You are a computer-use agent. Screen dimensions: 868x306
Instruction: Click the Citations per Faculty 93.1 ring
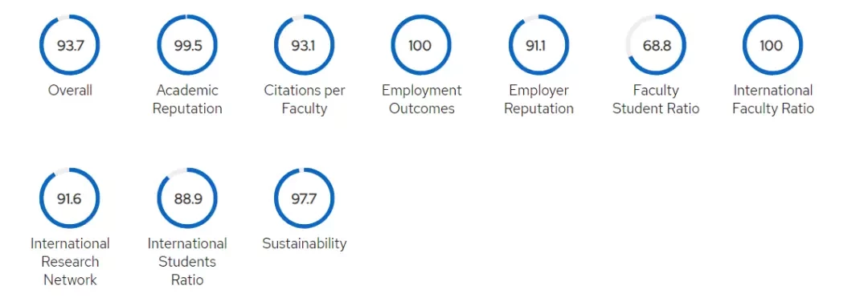[304, 45]
